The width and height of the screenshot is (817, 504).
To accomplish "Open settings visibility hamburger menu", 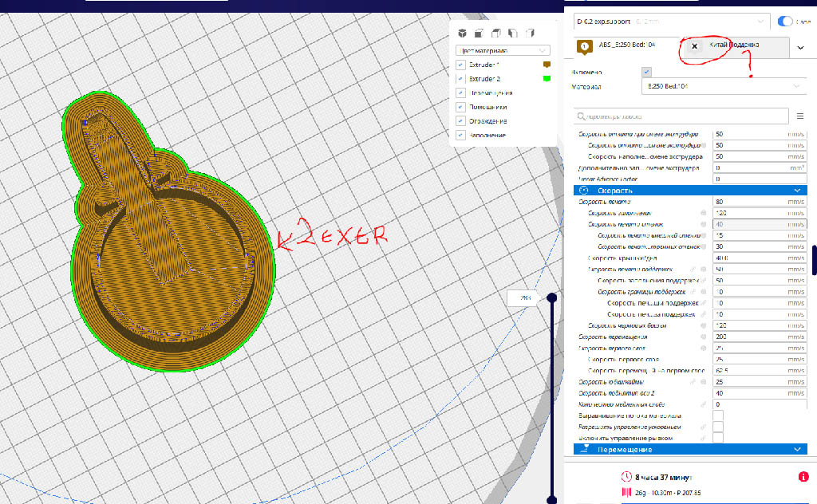I will coord(799,116).
